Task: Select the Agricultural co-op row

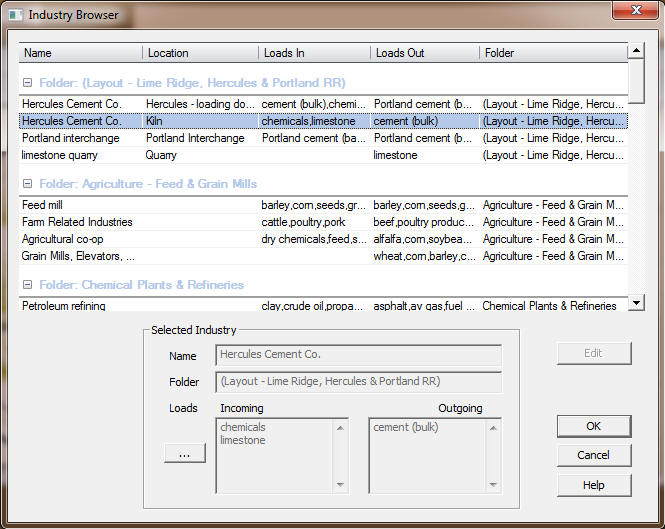Action: 323,239
